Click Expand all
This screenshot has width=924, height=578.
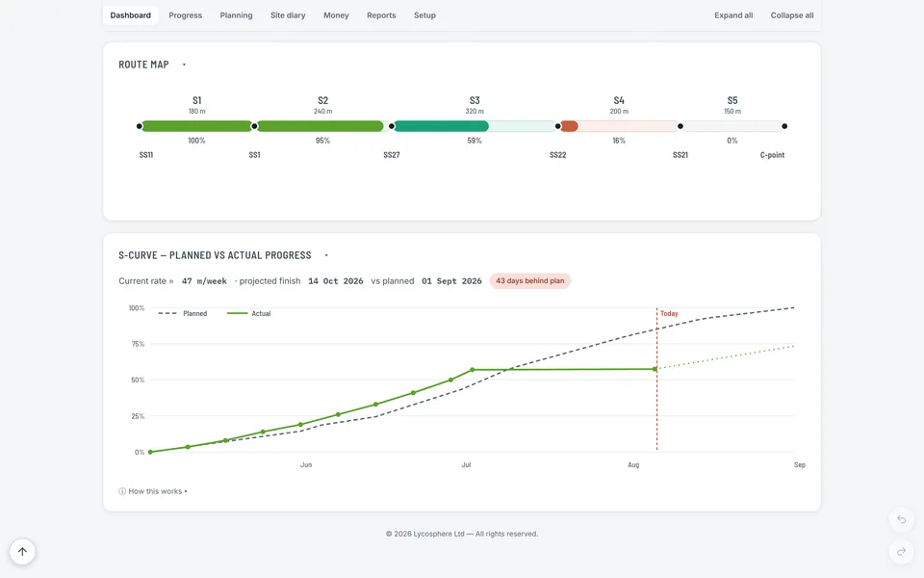(x=733, y=15)
